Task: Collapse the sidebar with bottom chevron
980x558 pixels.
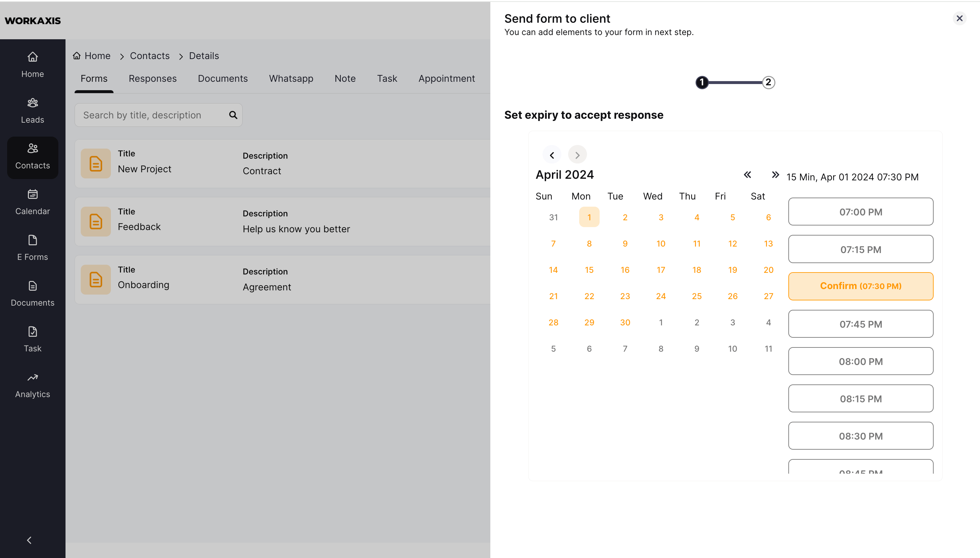Action: (x=29, y=540)
